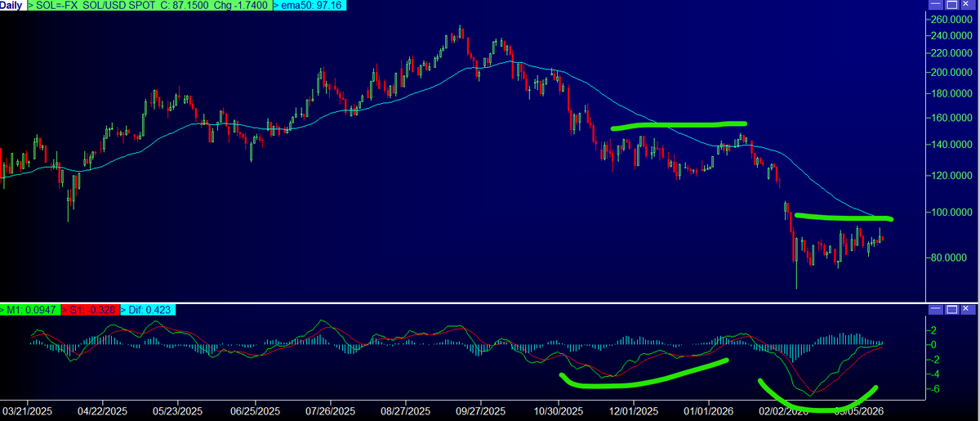Maximize the MACD indicator pane
The height and width of the screenshot is (421, 980).
[952, 310]
